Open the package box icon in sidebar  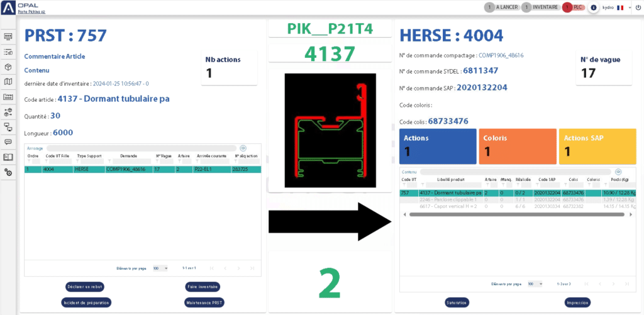pos(8,67)
